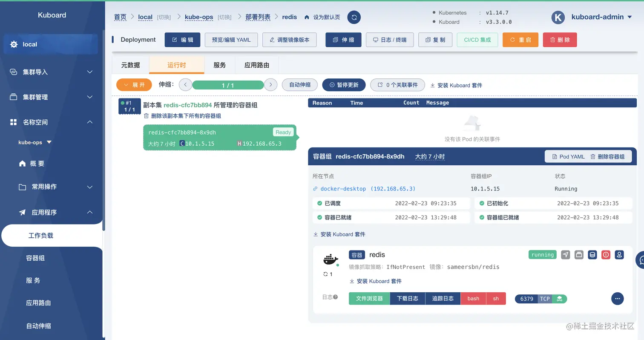Open the three-dot more menu in redis container
The height and width of the screenshot is (340, 644).
[x=618, y=299]
